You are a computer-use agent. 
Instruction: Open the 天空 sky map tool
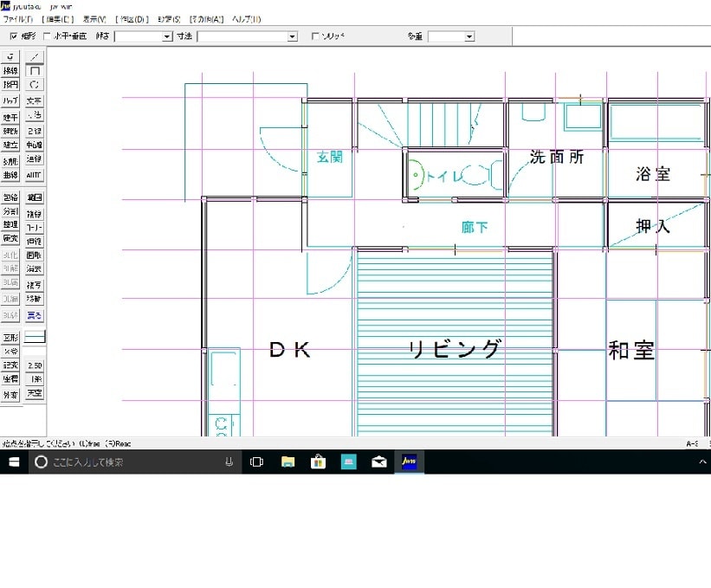[35, 393]
